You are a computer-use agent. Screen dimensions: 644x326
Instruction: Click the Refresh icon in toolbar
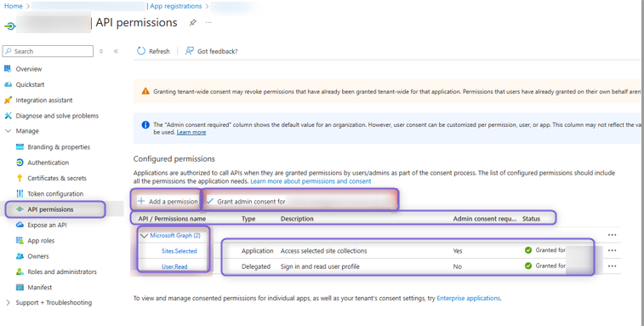coord(141,51)
